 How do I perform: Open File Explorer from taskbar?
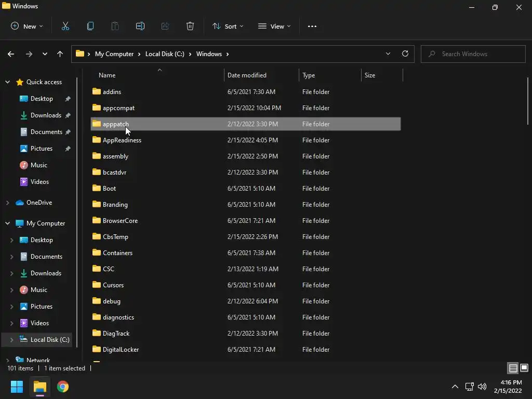40,387
